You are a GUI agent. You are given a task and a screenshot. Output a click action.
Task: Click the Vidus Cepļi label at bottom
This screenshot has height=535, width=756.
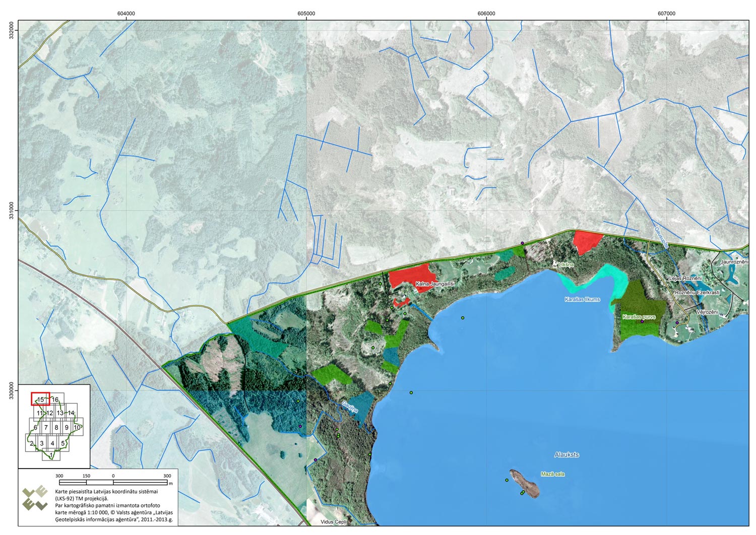(334, 522)
